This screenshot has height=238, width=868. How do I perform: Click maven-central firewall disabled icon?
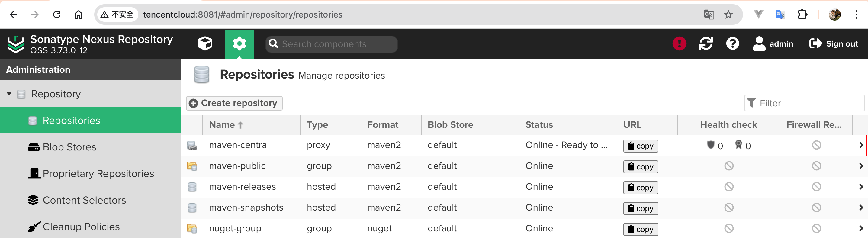816,145
